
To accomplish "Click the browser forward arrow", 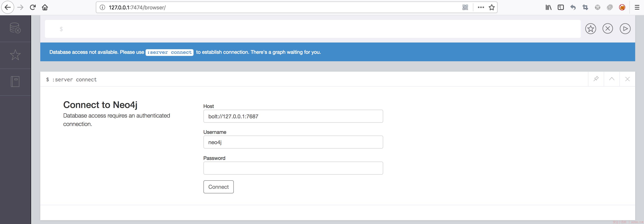I will coord(21,7).
